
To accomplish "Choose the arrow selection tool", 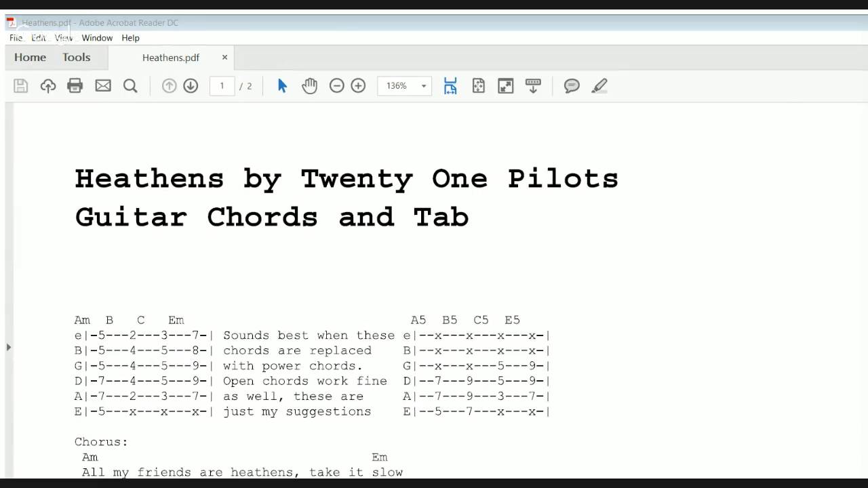I will pos(283,86).
